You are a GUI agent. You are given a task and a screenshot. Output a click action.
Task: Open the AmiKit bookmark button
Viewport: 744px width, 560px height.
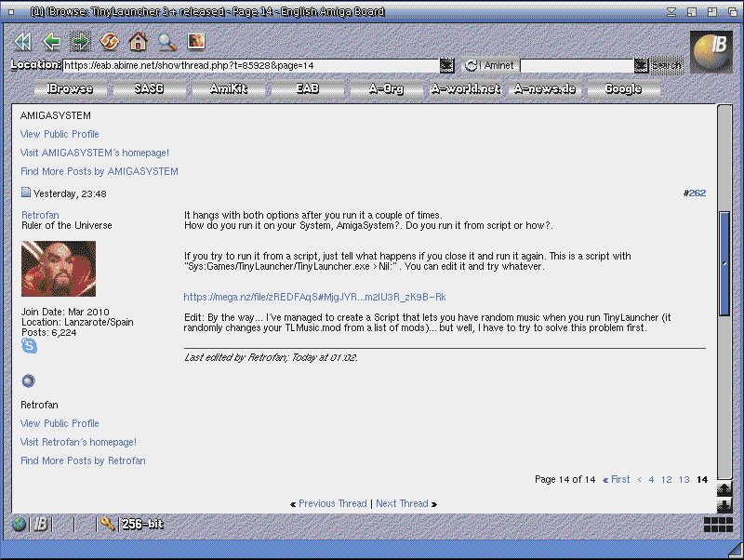228,88
